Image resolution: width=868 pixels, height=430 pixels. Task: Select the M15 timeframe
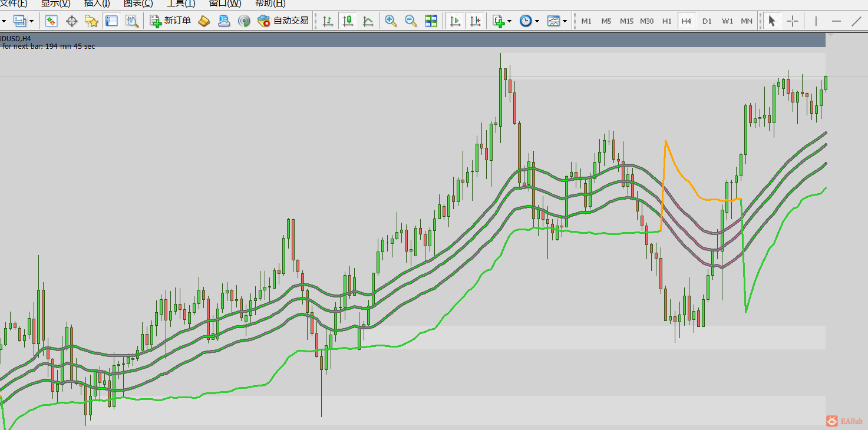626,21
